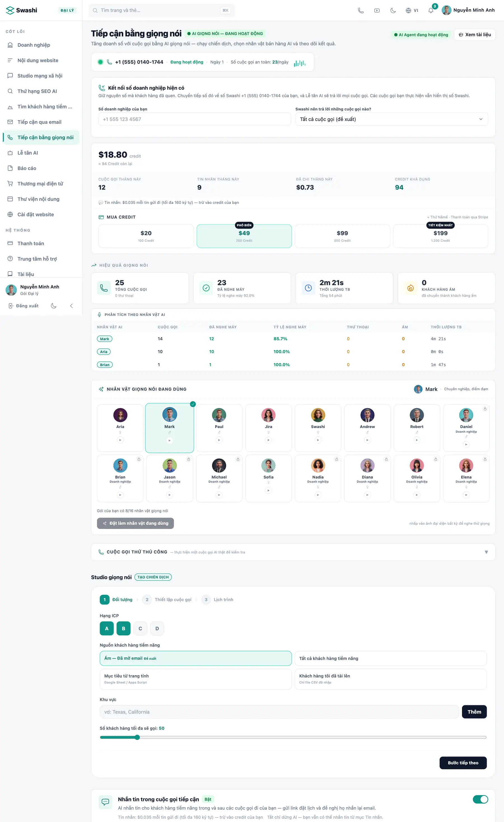Click the Tìm trang và thẻ search box

(162, 10)
